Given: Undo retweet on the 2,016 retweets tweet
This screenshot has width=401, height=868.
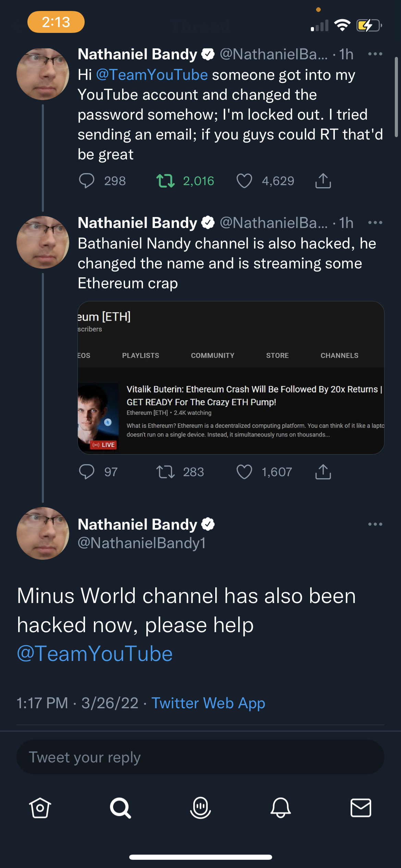Looking at the screenshot, I should pyautogui.click(x=166, y=181).
